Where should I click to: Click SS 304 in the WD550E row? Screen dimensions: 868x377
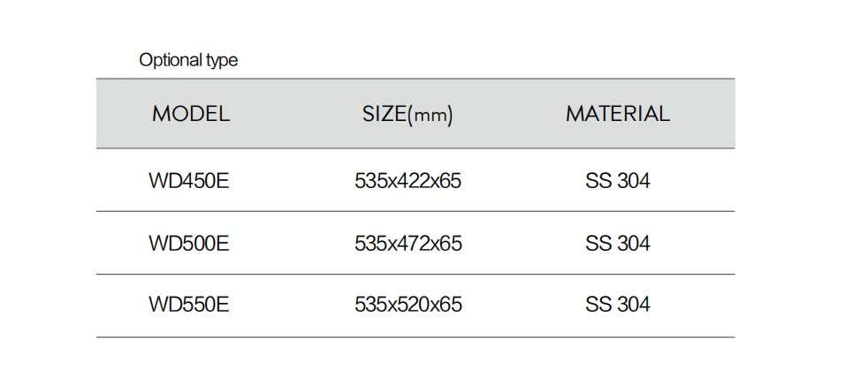[x=617, y=305]
